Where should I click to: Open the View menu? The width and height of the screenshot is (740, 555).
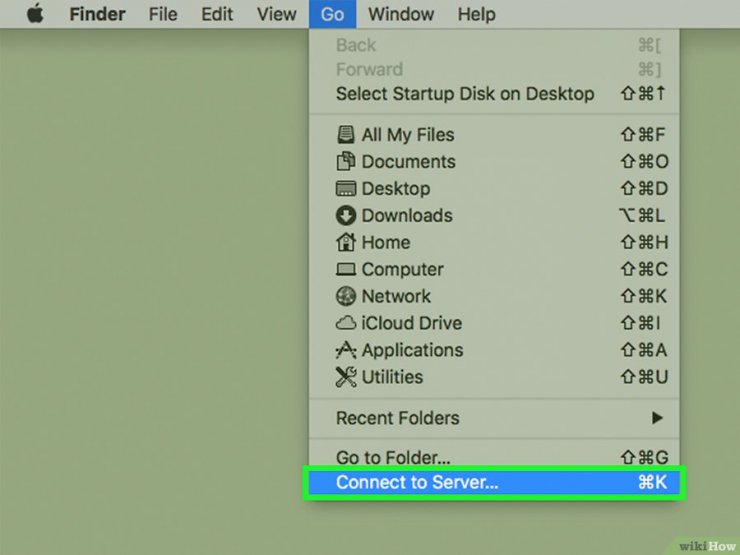click(x=277, y=14)
